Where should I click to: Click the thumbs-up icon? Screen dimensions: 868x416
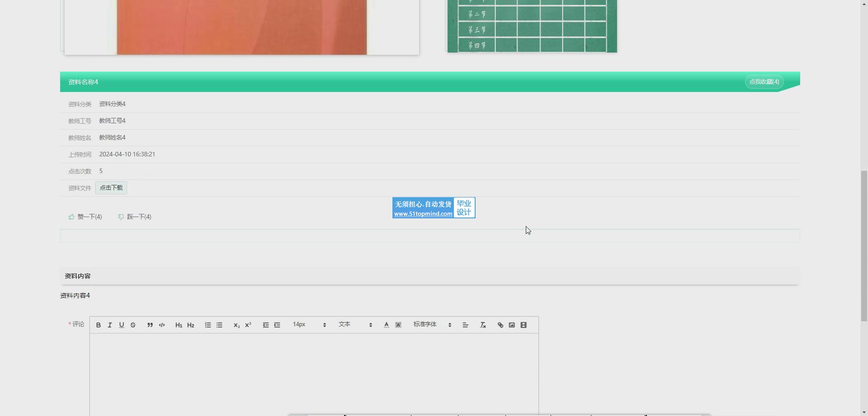coord(71,217)
